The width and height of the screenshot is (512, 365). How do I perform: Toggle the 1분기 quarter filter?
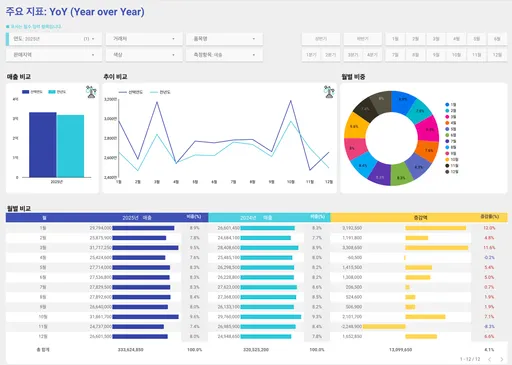coord(311,55)
